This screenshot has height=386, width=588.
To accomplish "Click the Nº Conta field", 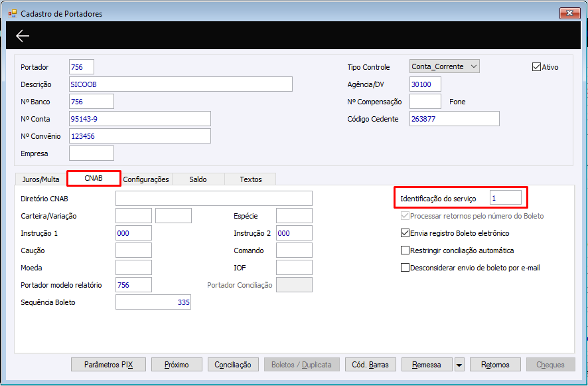I will pyautogui.click(x=140, y=119).
